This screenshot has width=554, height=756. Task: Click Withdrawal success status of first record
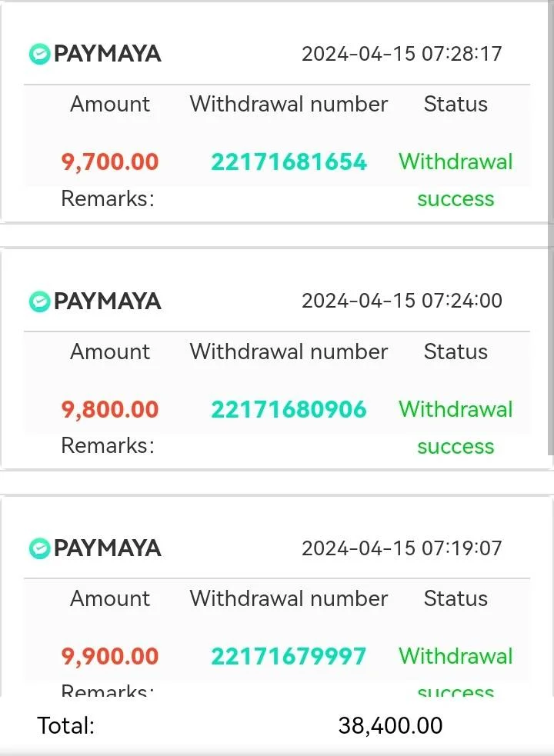456,180
